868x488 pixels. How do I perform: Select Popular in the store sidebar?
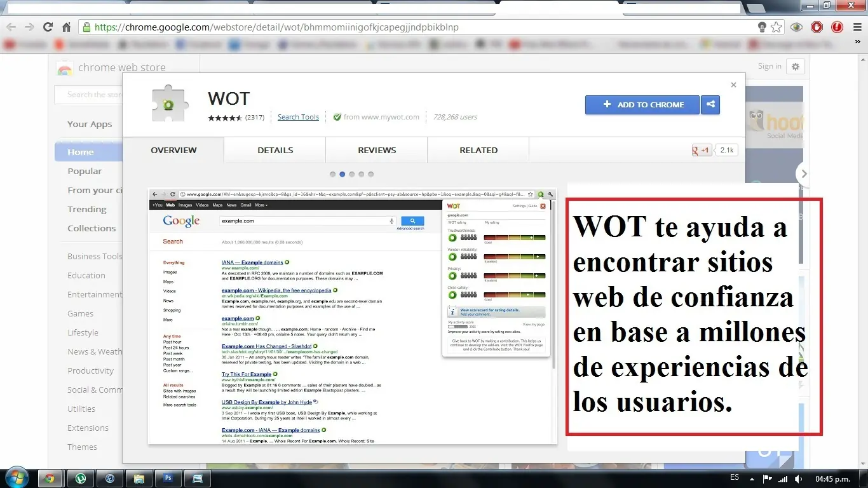[85, 171]
